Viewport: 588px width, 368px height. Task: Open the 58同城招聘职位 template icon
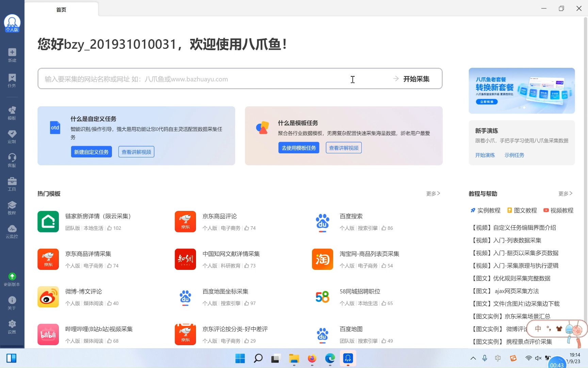tap(322, 297)
